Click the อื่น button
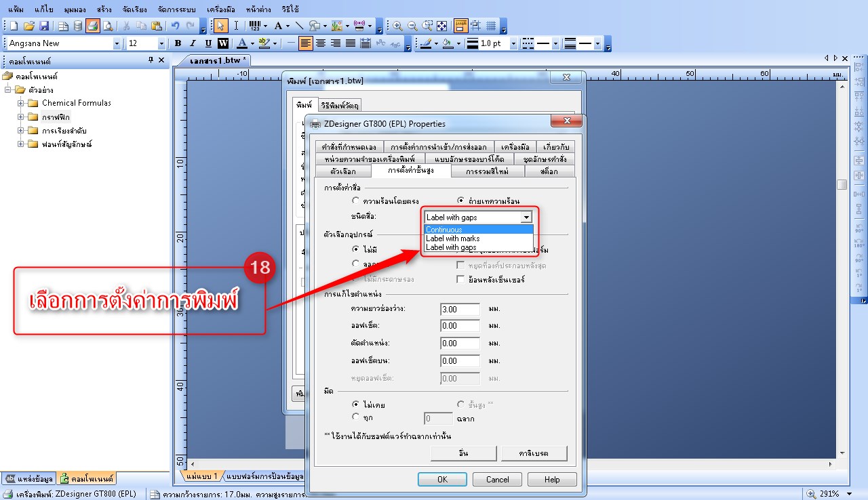 click(x=463, y=453)
